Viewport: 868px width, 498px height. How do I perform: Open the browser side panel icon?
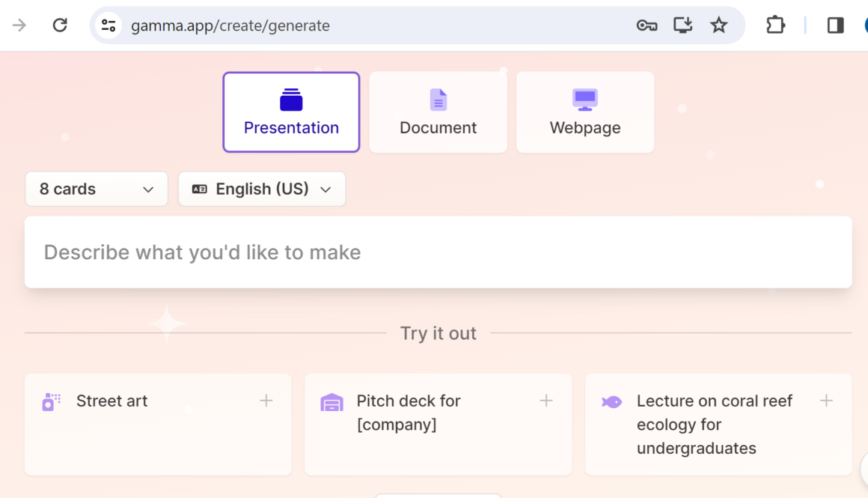[835, 25]
